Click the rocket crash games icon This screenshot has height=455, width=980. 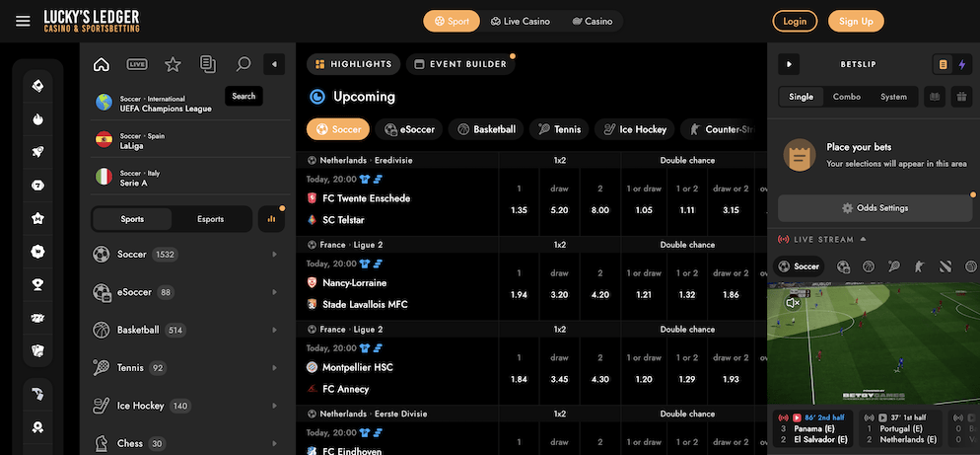[x=38, y=153]
